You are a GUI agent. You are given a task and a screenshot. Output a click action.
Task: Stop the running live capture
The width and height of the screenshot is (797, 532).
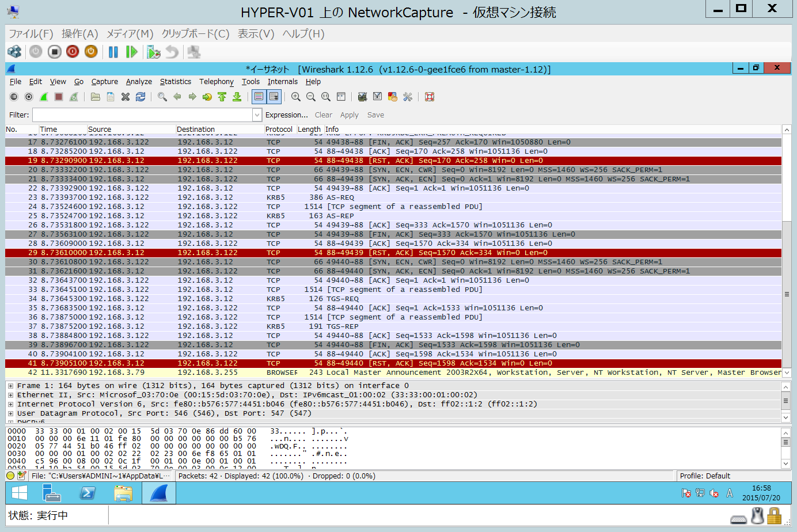pos(59,97)
